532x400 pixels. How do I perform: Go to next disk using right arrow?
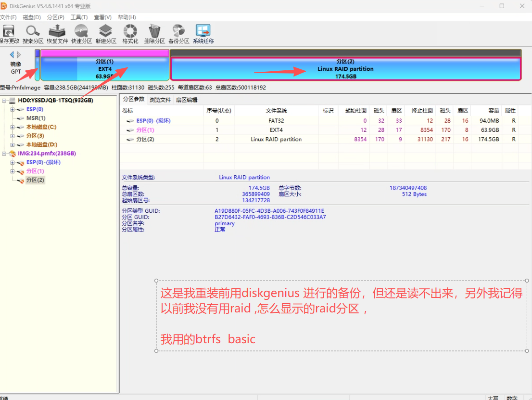pyautogui.click(x=19, y=54)
